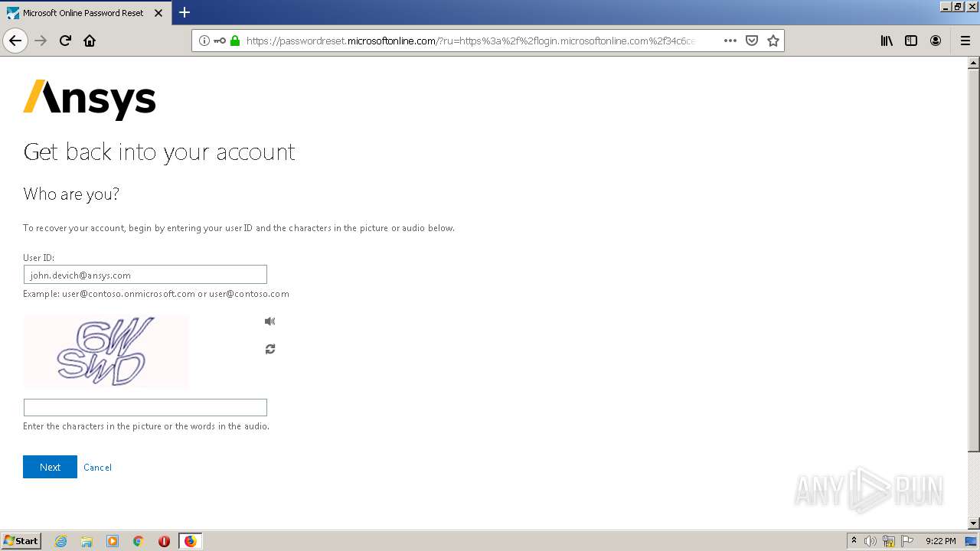This screenshot has width=980, height=551.
Task: Click the key permissions icon in address bar
Action: pos(220,41)
